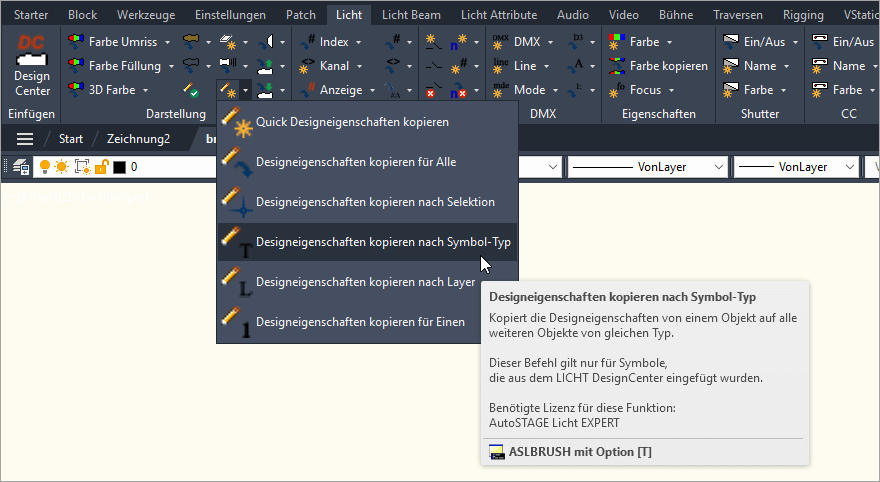Click the black layer color swatch

click(120, 167)
